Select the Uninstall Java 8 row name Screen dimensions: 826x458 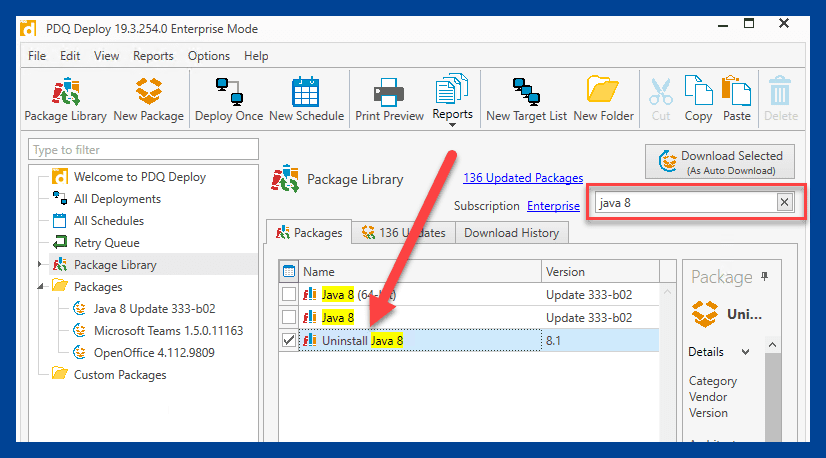coord(362,341)
